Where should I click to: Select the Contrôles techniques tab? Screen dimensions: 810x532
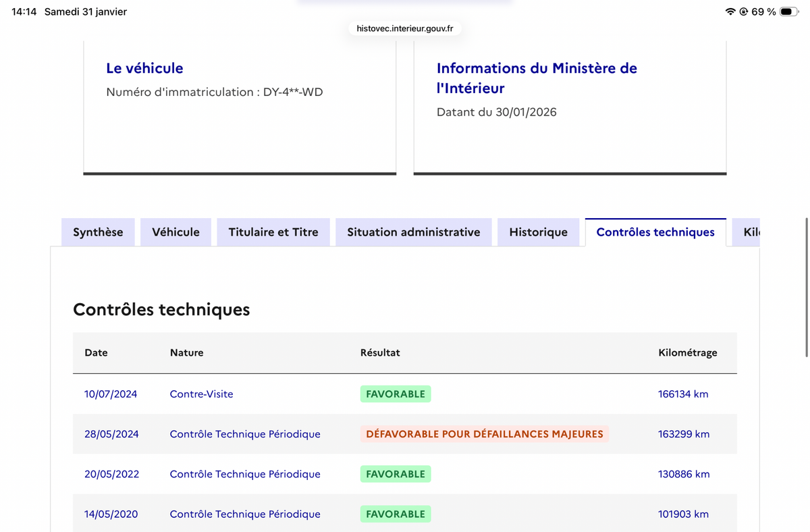tap(655, 232)
